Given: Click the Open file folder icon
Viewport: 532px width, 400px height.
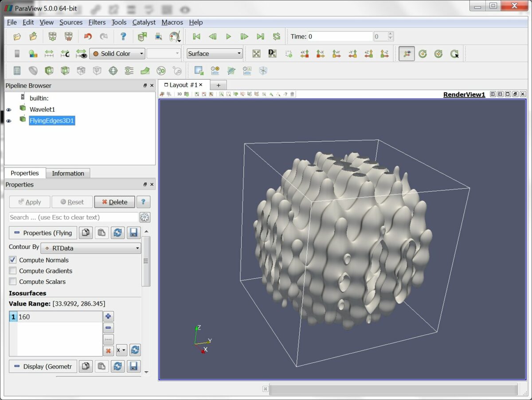Looking at the screenshot, I should [x=17, y=36].
